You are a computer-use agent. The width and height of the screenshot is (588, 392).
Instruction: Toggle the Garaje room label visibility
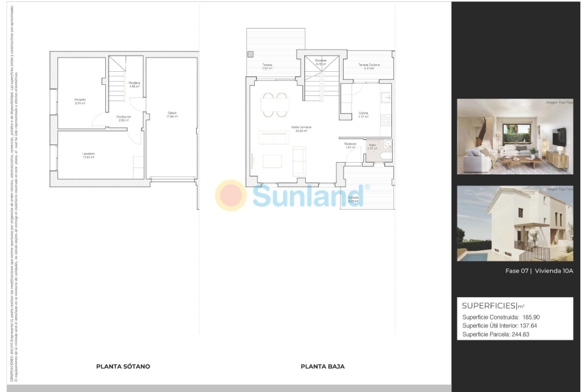[171, 114]
